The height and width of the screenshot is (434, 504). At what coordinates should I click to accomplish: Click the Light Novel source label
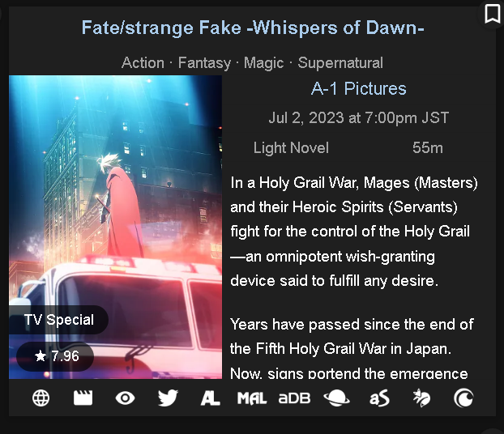(291, 148)
